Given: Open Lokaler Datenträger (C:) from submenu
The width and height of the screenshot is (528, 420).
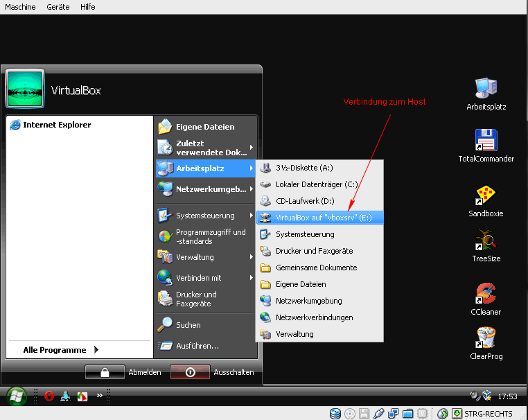Looking at the screenshot, I should (x=316, y=184).
